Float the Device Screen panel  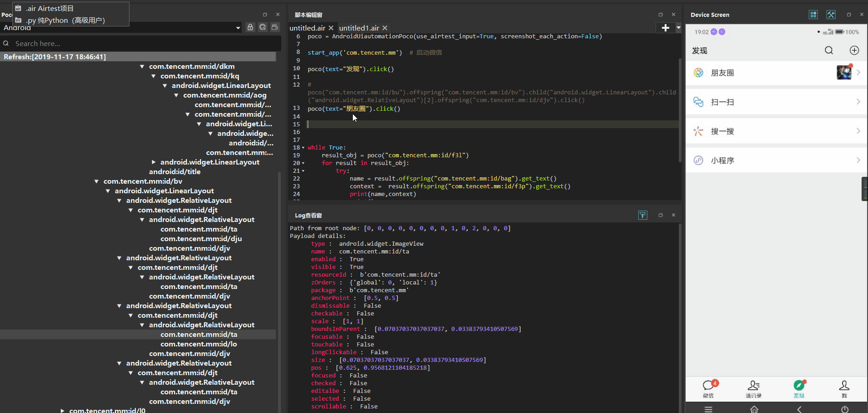[x=849, y=15]
